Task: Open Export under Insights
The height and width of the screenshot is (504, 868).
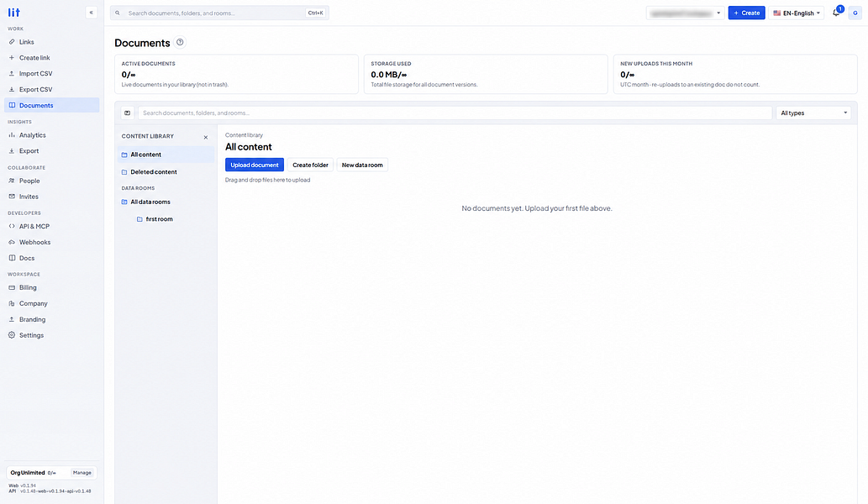Action: 52,151
